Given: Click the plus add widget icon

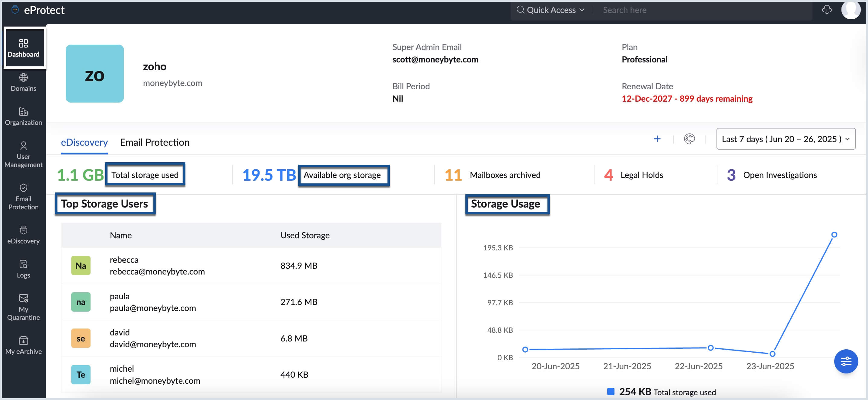Looking at the screenshot, I should (657, 139).
